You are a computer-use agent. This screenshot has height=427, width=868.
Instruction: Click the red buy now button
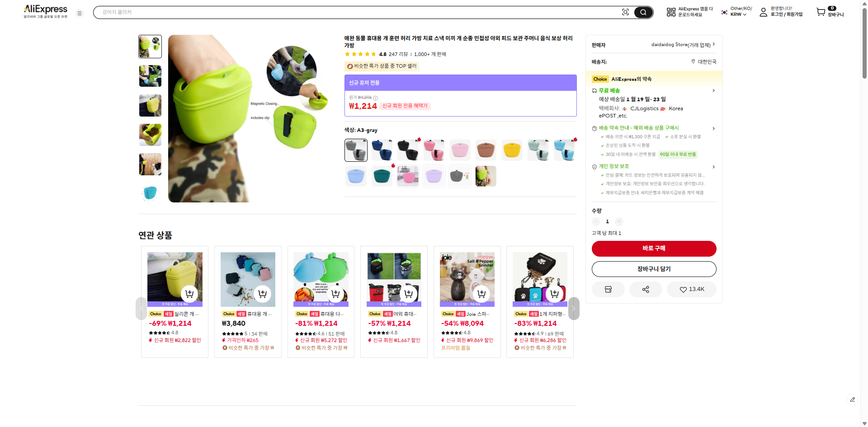pyautogui.click(x=654, y=249)
